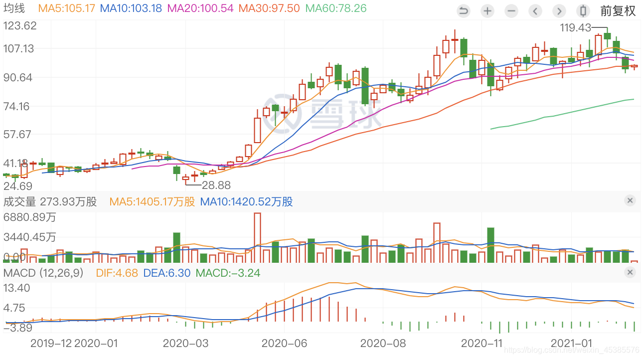Click the 24.69 price axis label
The height and width of the screenshot is (359, 644).
pyautogui.click(x=17, y=185)
